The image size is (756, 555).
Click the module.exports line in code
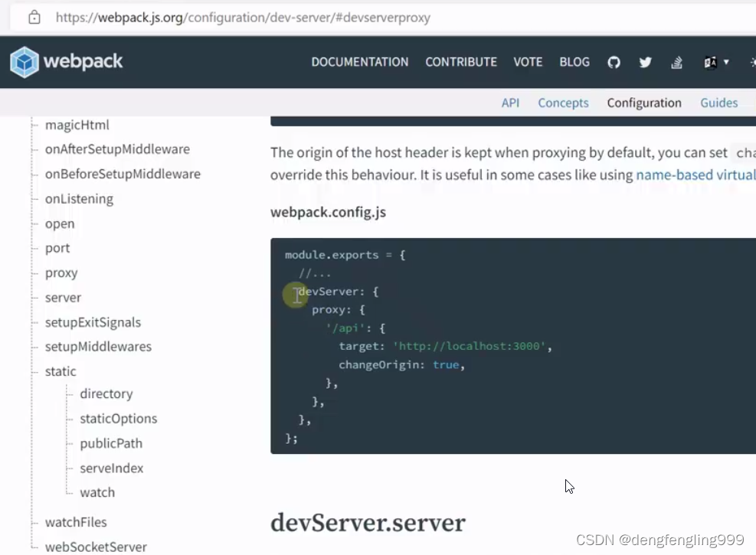tap(345, 255)
